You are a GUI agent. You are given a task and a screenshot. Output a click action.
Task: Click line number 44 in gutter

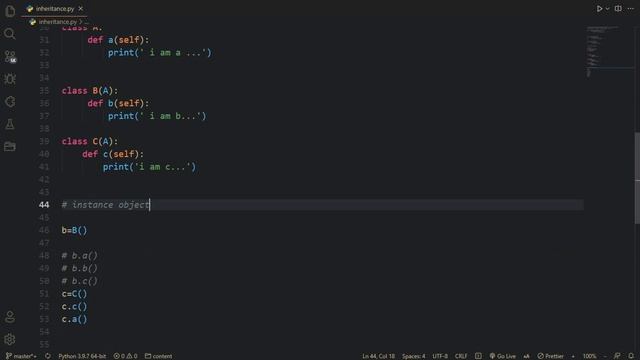click(x=44, y=205)
